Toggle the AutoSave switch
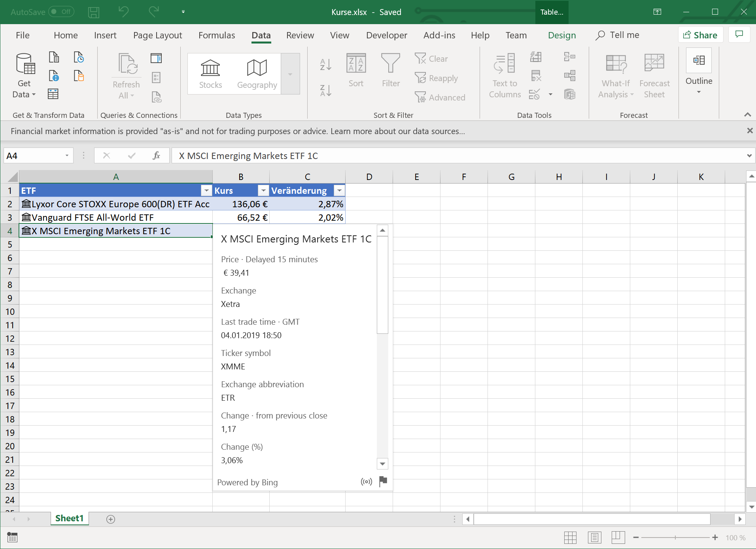The image size is (756, 549). click(x=61, y=12)
